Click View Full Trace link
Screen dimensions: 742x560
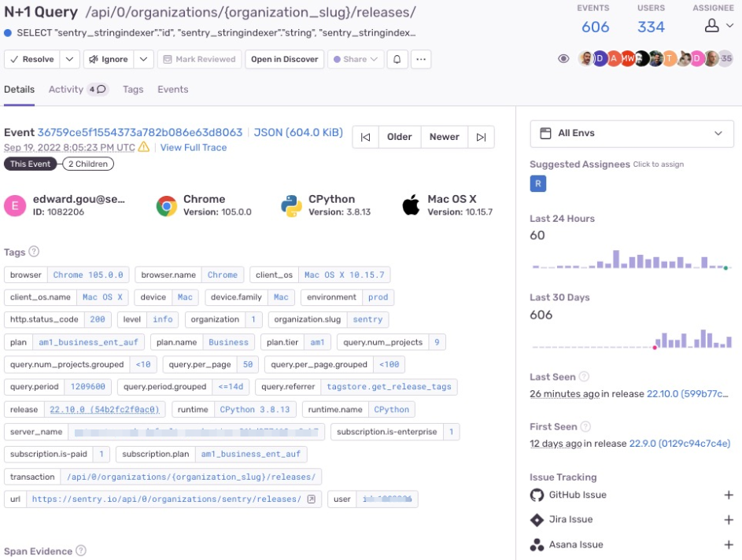click(x=193, y=148)
